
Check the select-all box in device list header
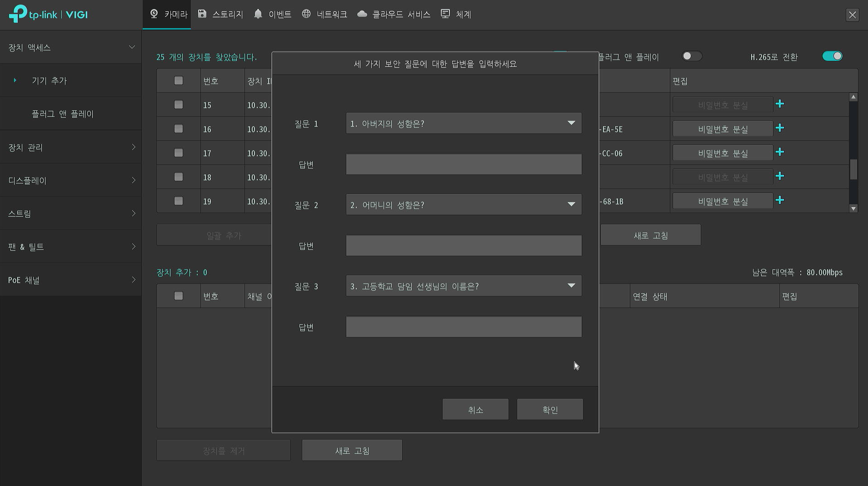(179, 80)
